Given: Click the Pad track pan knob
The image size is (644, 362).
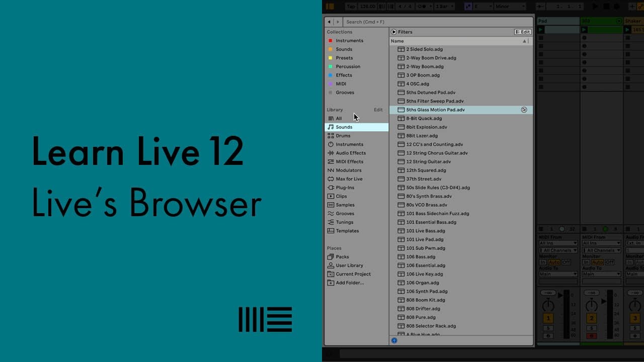Looking at the screenshot, I should (x=548, y=305).
